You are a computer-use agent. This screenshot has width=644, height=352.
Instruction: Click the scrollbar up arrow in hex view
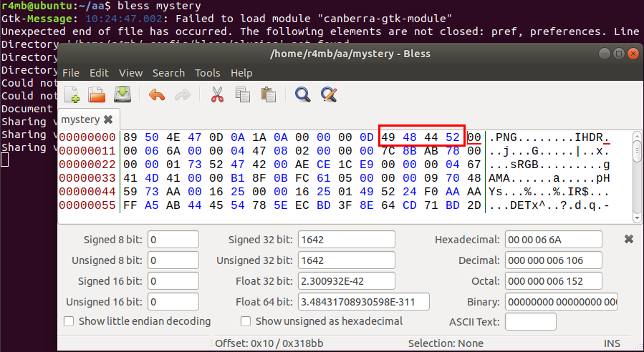tap(637, 136)
